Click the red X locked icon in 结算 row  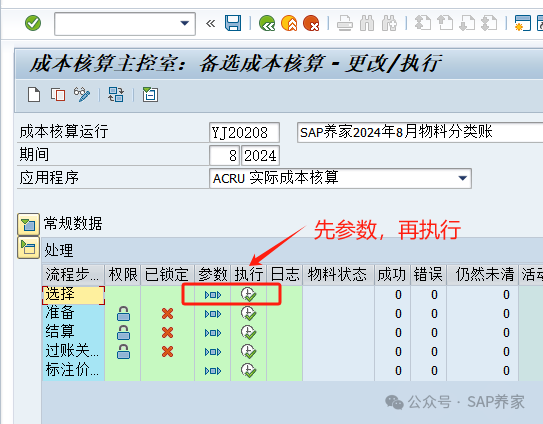[168, 333]
